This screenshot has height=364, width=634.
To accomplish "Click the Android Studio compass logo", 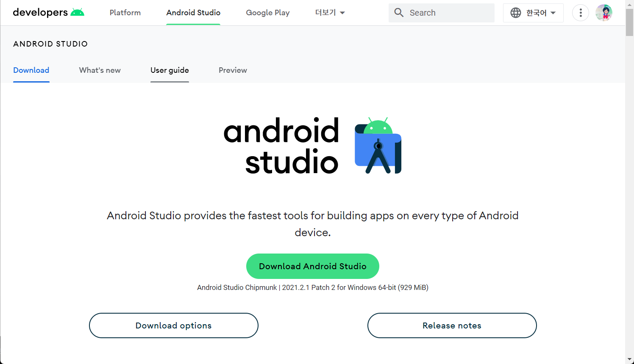I will pyautogui.click(x=378, y=146).
